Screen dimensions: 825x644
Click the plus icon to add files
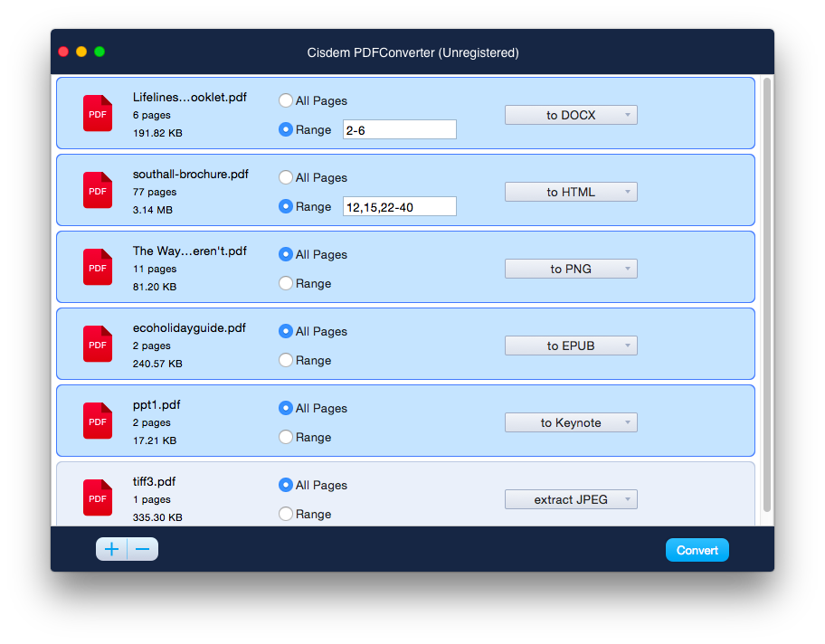click(110, 549)
